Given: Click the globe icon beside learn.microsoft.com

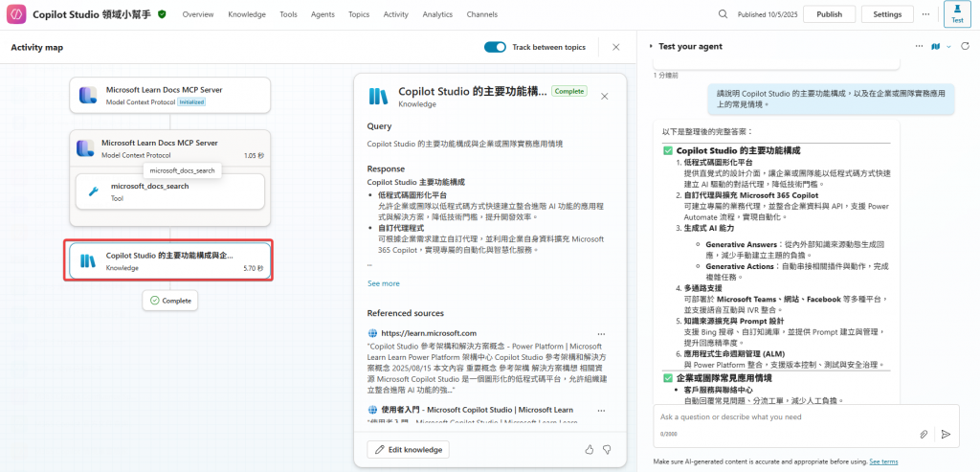Looking at the screenshot, I should (372, 334).
